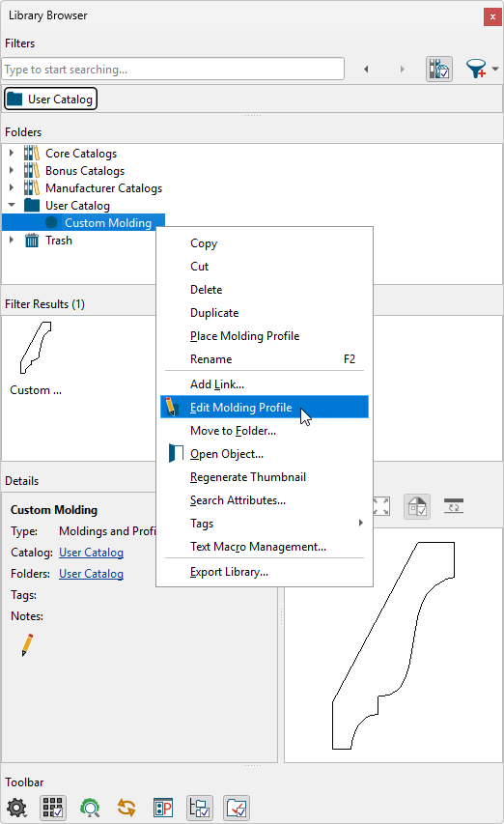Choose Regenerate Thumbnail entry
The width and height of the screenshot is (504, 824).
[x=265, y=476]
